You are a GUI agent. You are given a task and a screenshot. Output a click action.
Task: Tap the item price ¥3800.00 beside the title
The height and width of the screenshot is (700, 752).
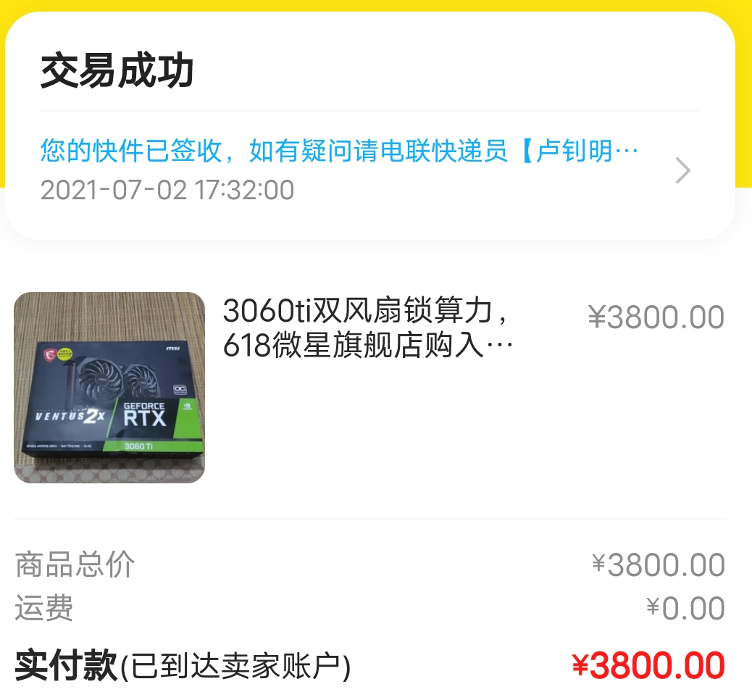click(656, 317)
